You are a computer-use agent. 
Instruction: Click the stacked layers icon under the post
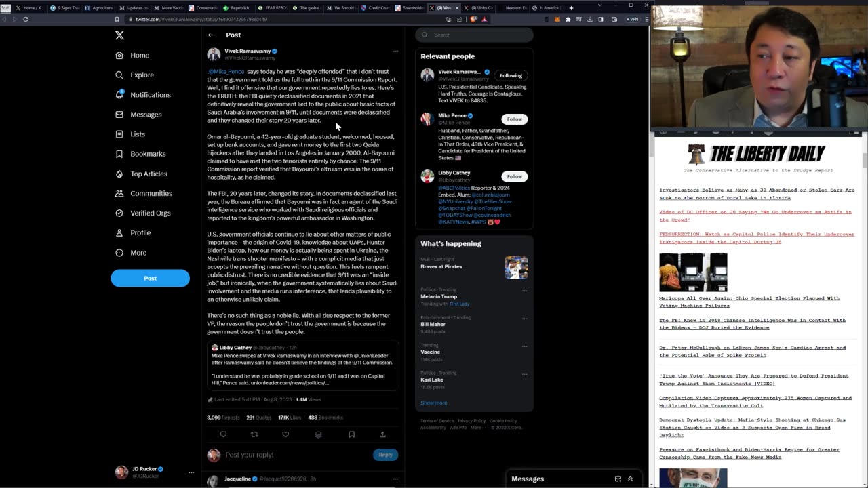pyautogui.click(x=318, y=434)
